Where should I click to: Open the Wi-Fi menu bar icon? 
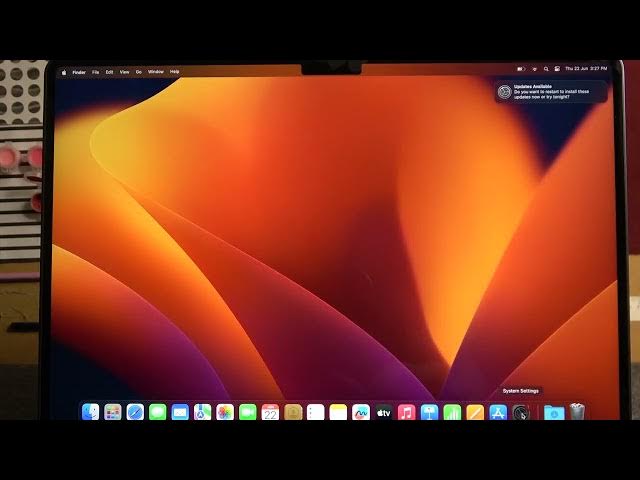point(535,69)
